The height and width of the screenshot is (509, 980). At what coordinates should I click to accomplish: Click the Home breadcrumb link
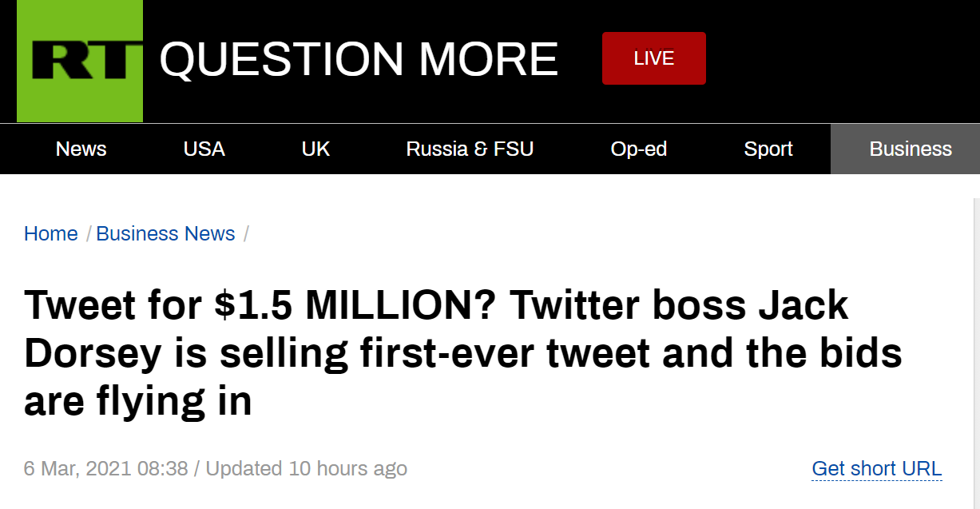pos(51,233)
